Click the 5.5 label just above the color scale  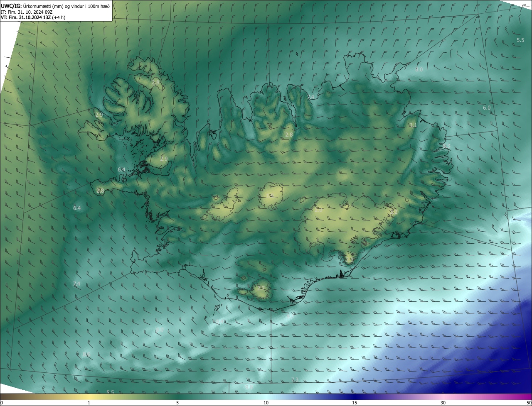coord(110,392)
